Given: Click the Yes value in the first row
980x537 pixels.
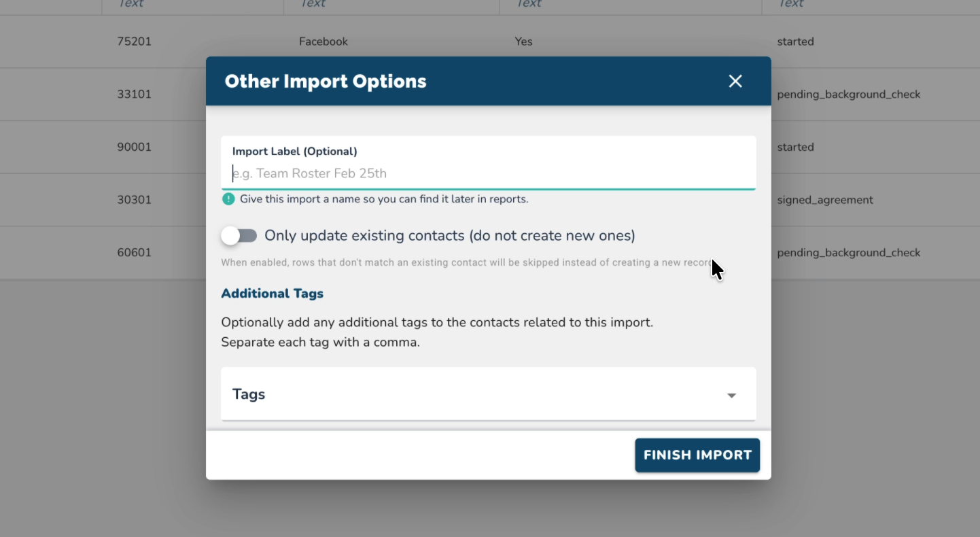Looking at the screenshot, I should [x=523, y=41].
